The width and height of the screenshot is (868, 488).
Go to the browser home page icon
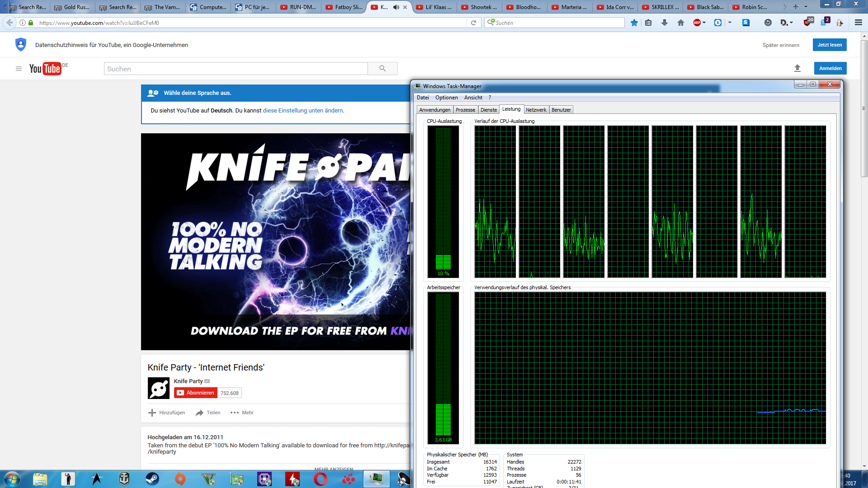680,23
